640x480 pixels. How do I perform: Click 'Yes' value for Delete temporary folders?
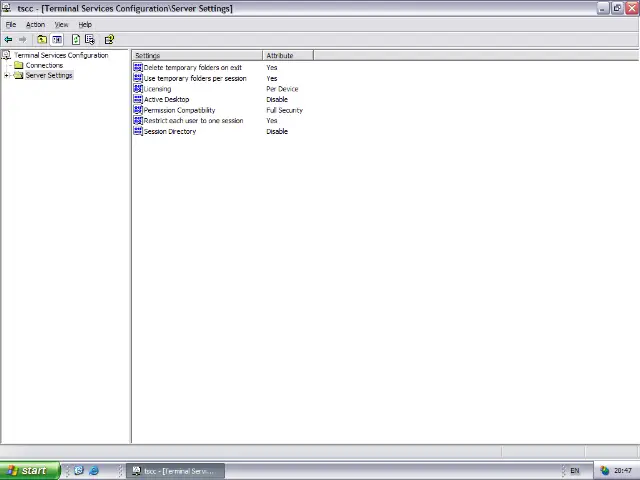272,67
